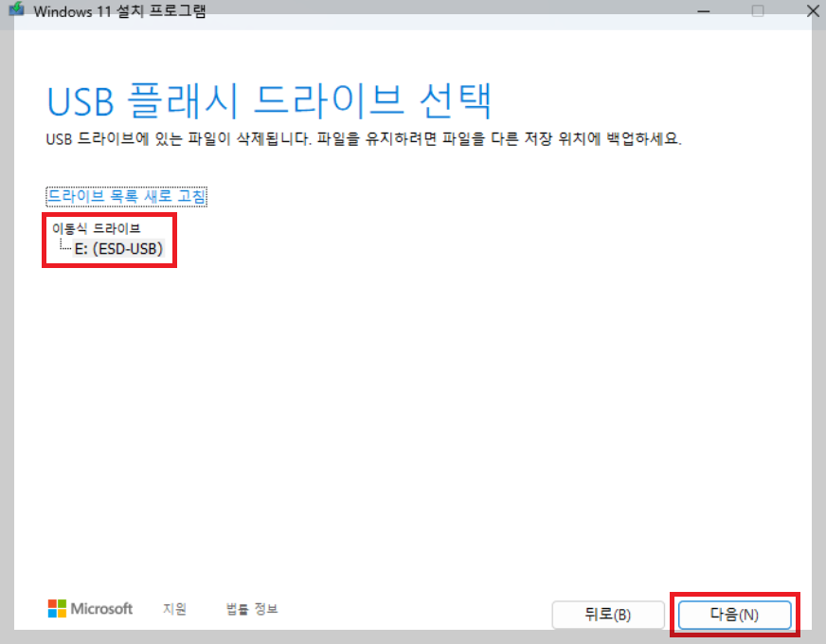This screenshot has width=826, height=644.
Task: Click the USB 플래시 드라이브 선택 heading
Action: coord(270,100)
